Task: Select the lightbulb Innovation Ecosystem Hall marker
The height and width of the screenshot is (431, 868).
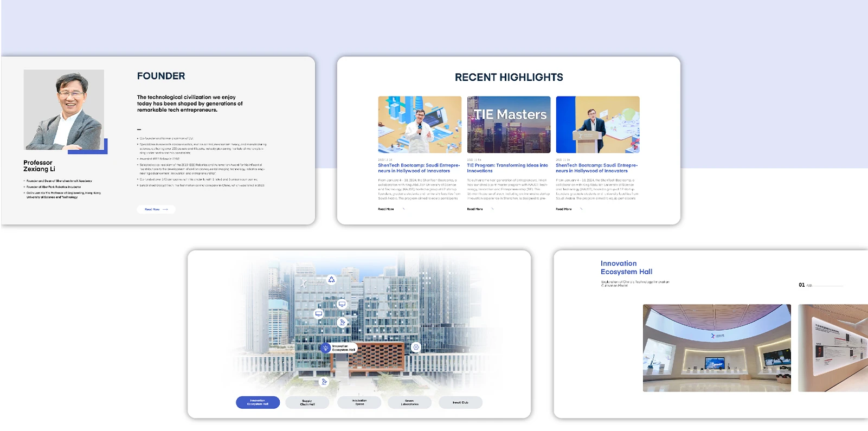Action: coord(325,348)
